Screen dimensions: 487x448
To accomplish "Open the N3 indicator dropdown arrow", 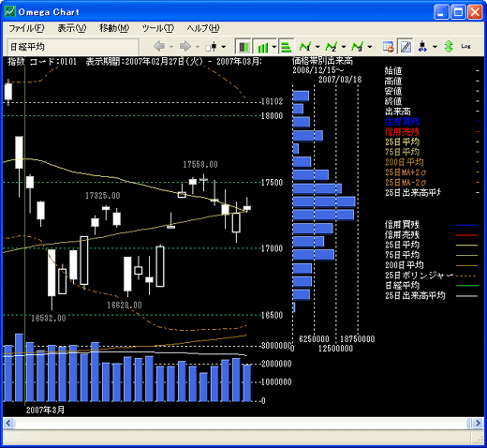I will pos(370,47).
